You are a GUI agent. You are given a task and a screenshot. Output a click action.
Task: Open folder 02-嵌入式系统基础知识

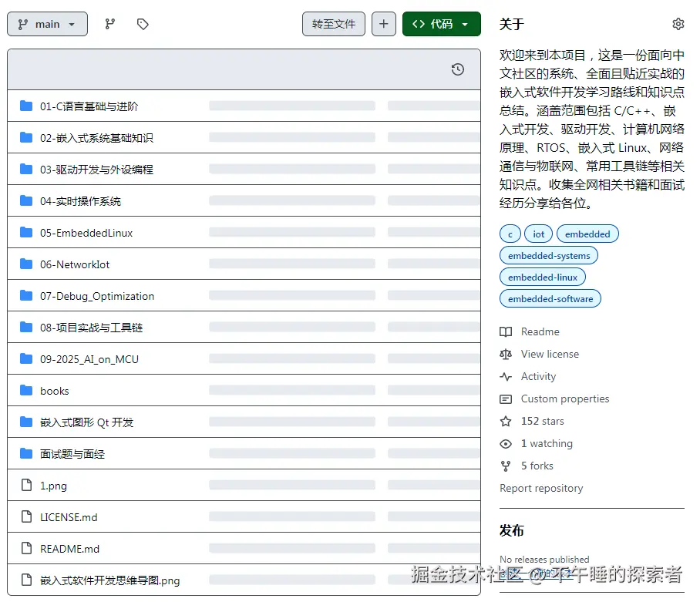click(96, 138)
